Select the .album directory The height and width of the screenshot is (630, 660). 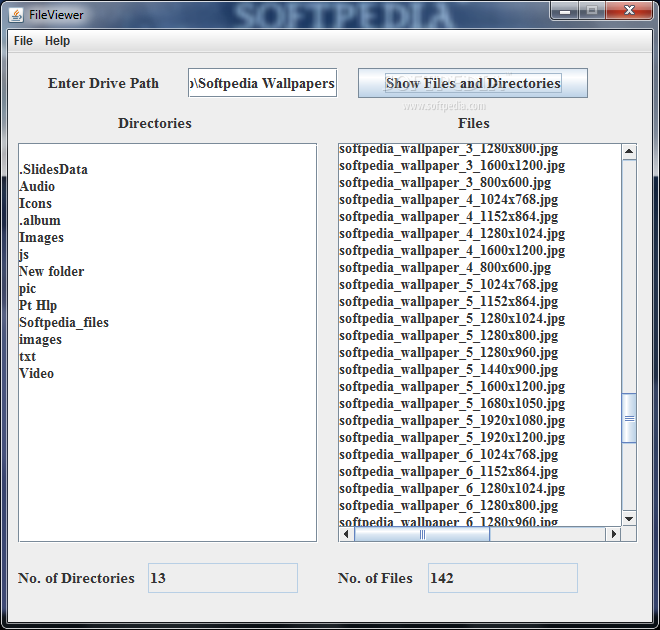[x=40, y=220]
